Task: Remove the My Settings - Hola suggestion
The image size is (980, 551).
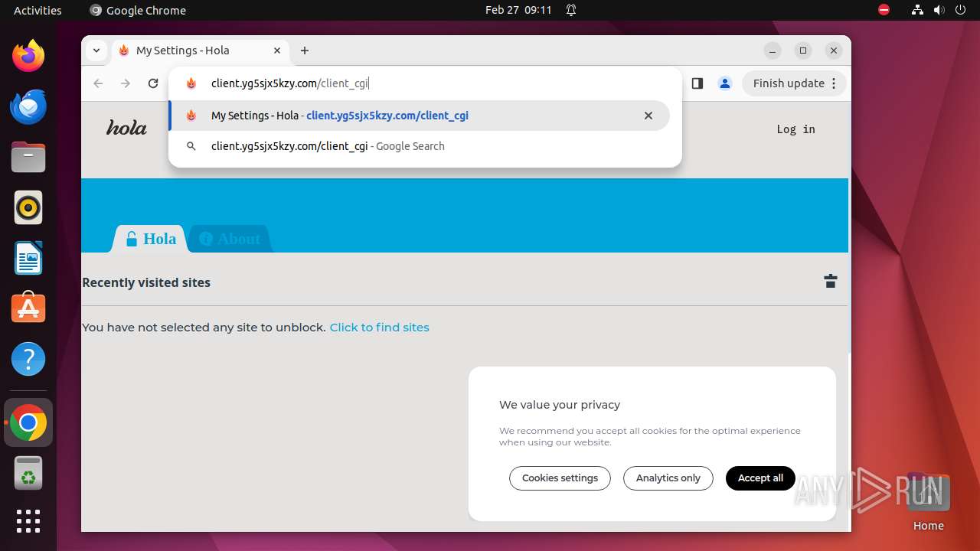Action: point(648,116)
